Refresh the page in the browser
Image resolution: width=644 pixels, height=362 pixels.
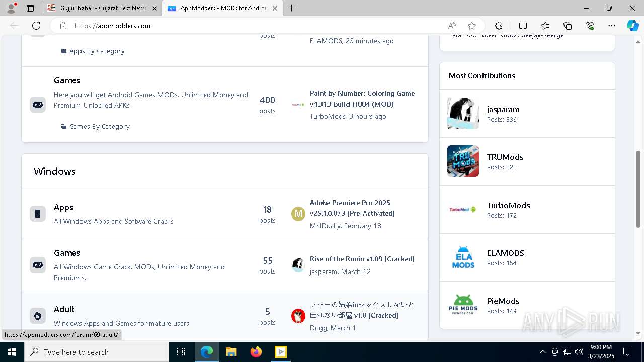click(x=36, y=26)
